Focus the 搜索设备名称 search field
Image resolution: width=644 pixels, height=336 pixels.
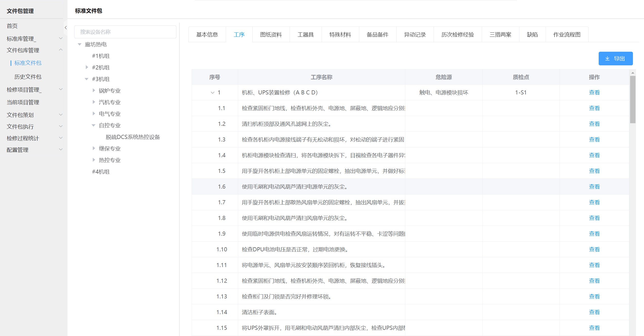click(x=125, y=32)
